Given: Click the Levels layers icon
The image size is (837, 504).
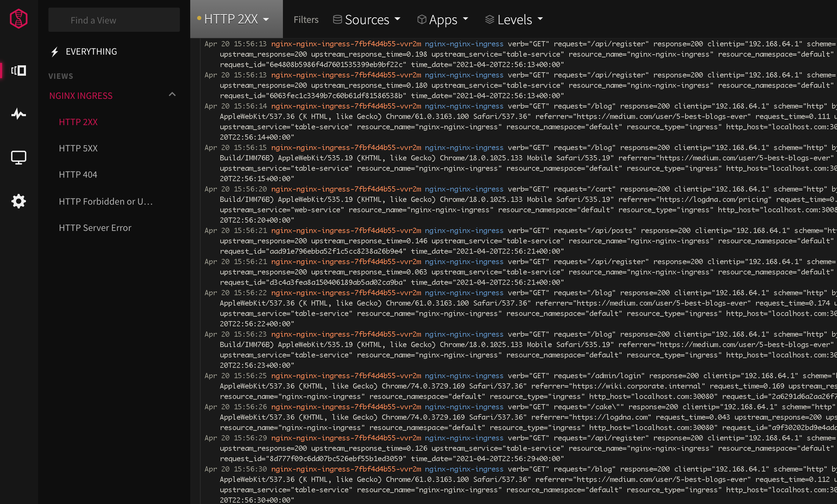Looking at the screenshot, I should coord(489,19).
